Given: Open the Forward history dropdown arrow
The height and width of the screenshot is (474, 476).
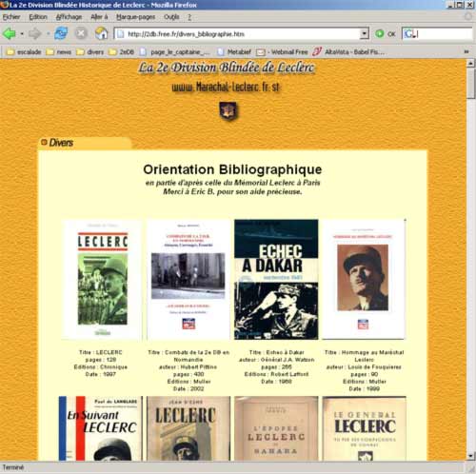Looking at the screenshot, I should coord(48,33).
